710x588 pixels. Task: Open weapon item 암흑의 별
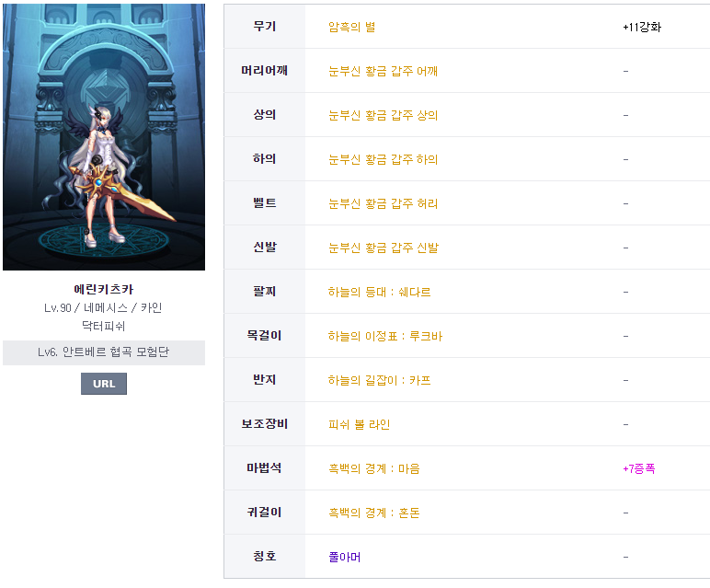click(x=352, y=27)
